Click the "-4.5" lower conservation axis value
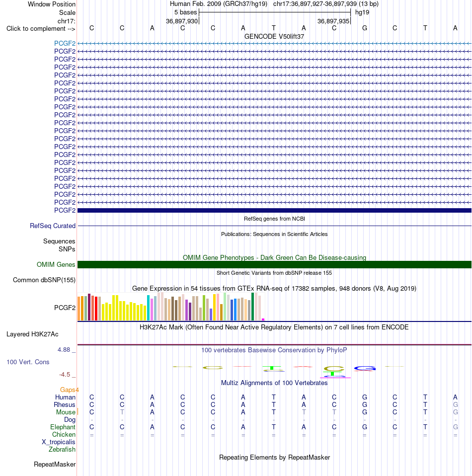The image size is (472, 476). click(65, 375)
